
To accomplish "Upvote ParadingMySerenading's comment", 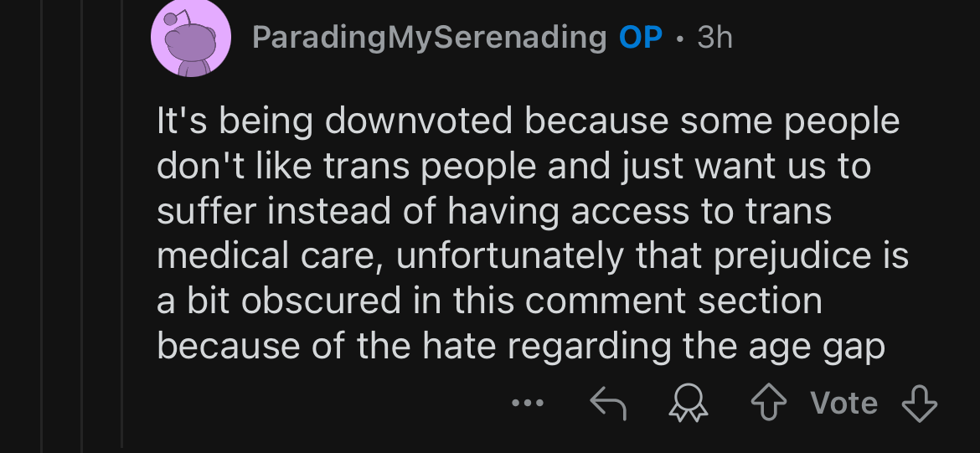I will (768, 404).
